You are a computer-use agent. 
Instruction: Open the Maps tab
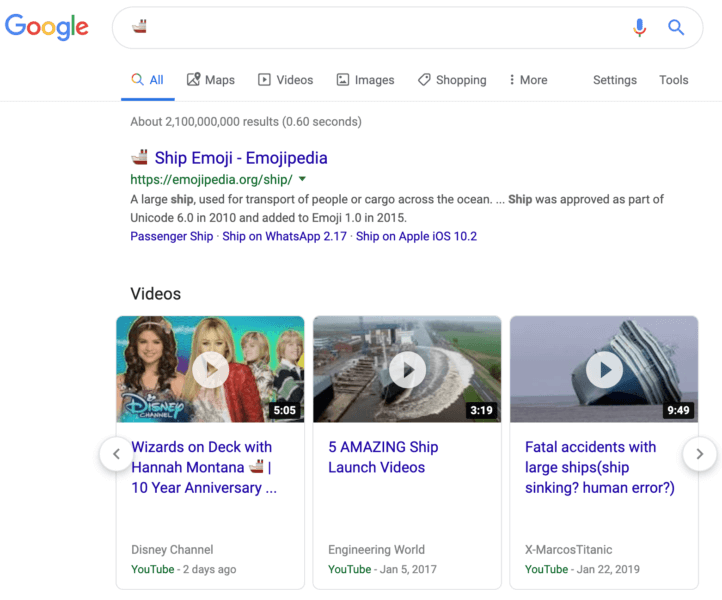point(210,80)
